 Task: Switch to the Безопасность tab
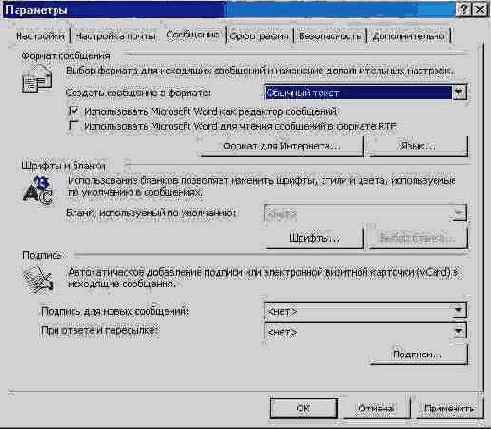point(330,36)
